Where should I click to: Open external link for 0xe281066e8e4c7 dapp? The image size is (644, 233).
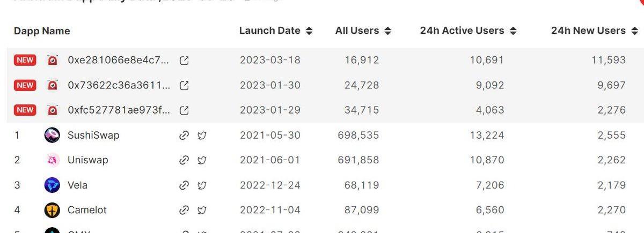(184, 61)
